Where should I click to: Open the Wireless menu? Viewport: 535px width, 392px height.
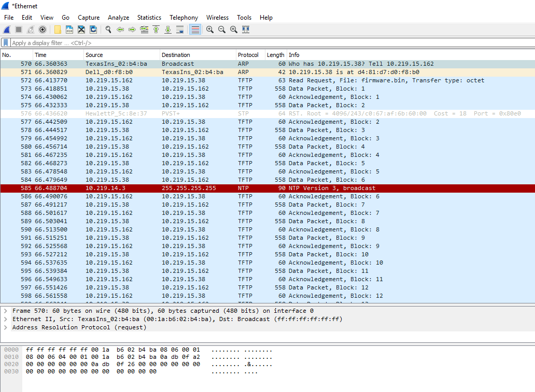pyautogui.click(x=217, y=18)
